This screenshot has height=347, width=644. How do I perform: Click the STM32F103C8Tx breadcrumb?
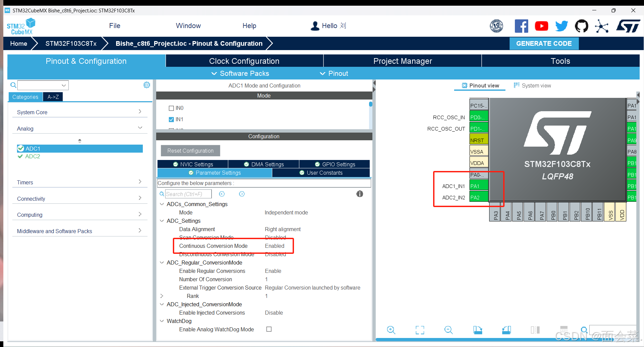pyautogui.click(x=71, y=43)
